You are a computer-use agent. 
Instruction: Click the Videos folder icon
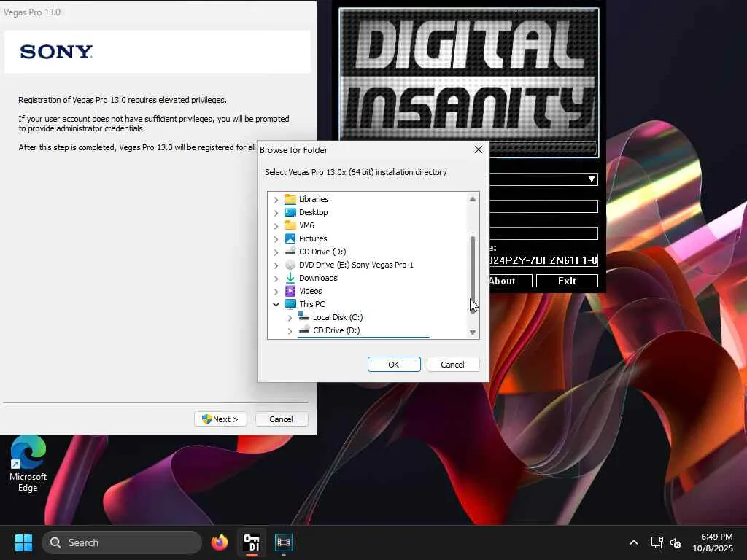coord(290,291)
